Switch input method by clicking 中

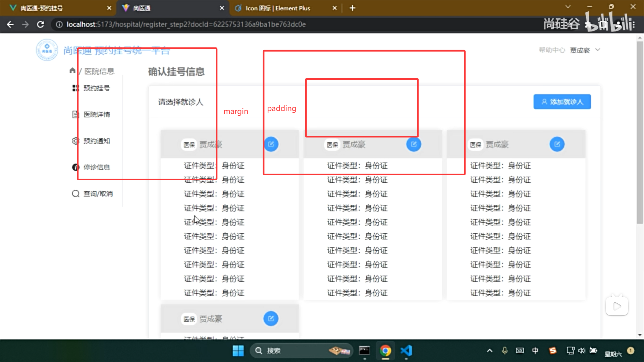(x=535, y=351)
